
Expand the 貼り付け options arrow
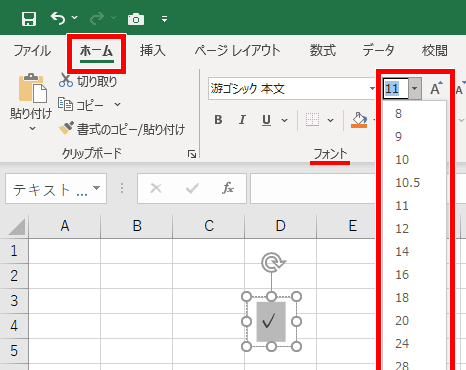[32, 128]
